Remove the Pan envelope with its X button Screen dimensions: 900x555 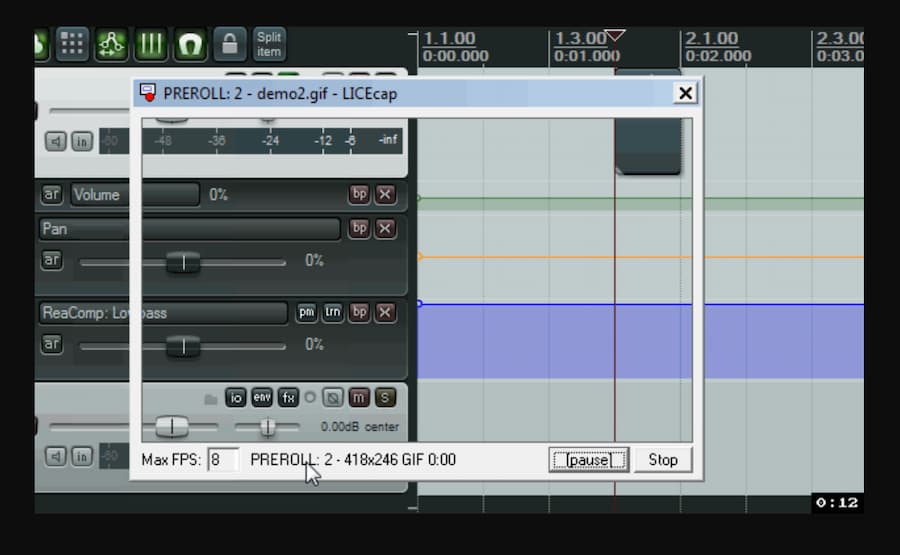(x=385, y=229)
